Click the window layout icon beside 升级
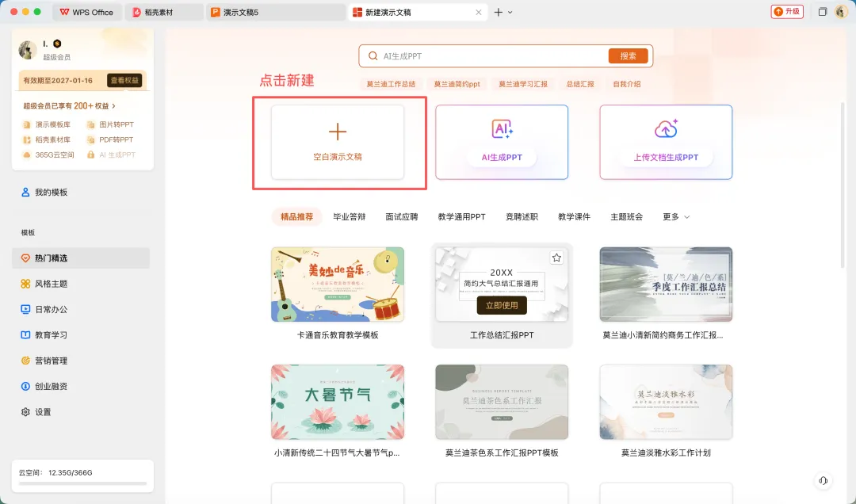856x504 pixels. pos(822,11)
